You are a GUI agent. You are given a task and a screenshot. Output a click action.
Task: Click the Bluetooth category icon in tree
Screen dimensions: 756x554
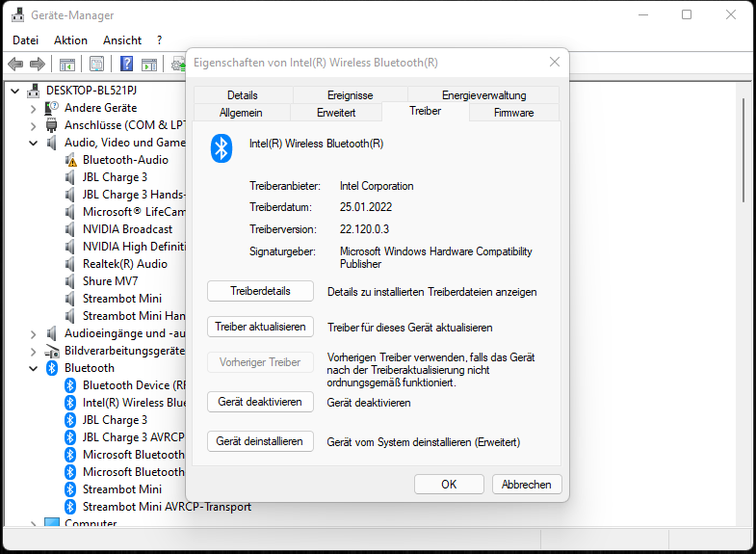coord(52,368)
